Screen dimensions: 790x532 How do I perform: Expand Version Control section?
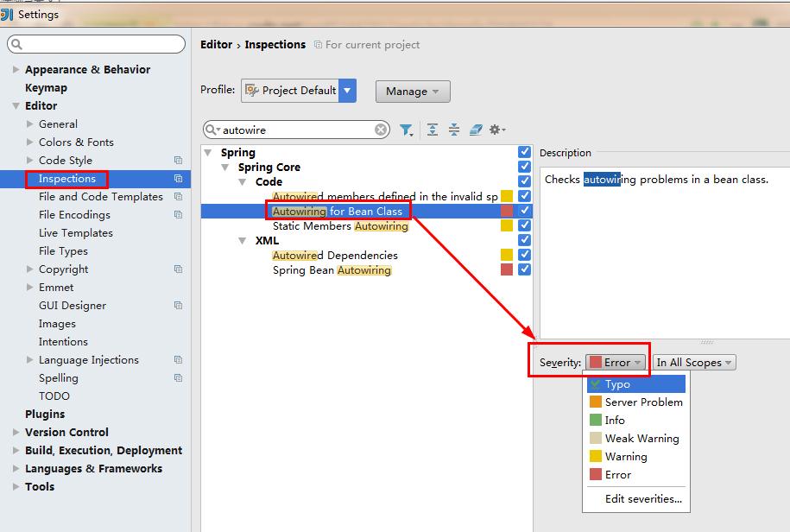point(16,432)
